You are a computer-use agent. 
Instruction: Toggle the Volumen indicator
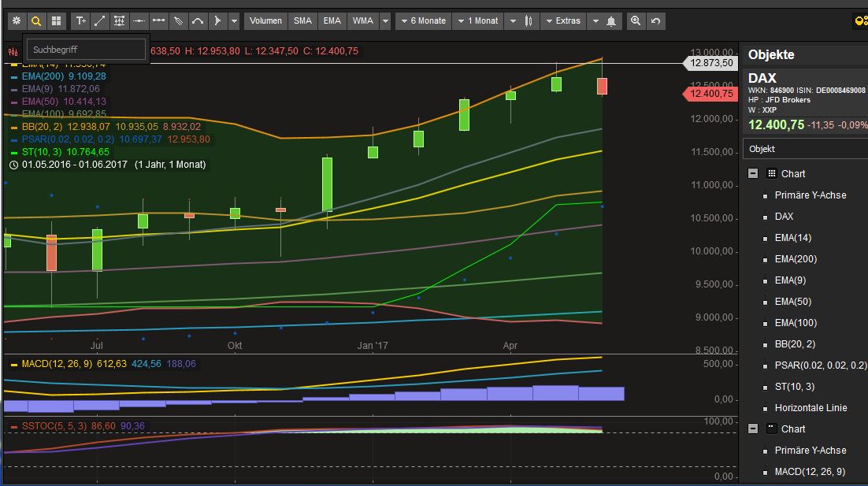pyautogui.click(x=265, y=21)
